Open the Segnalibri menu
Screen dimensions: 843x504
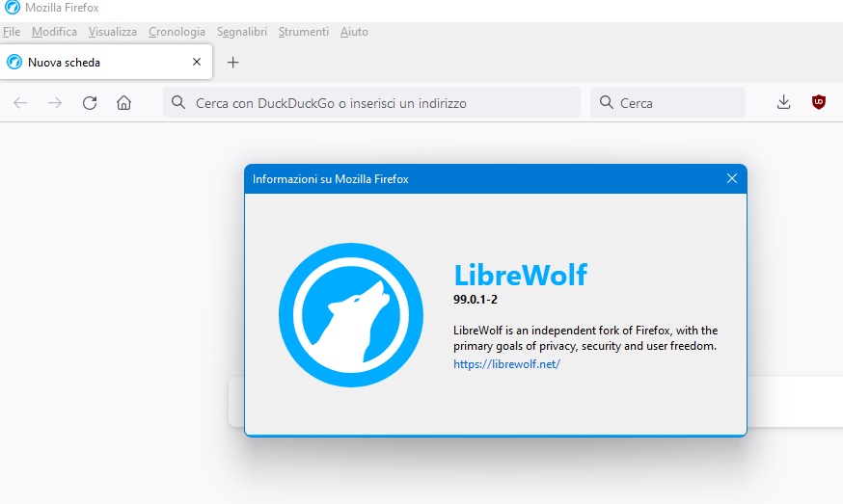[x=242, y=32]
